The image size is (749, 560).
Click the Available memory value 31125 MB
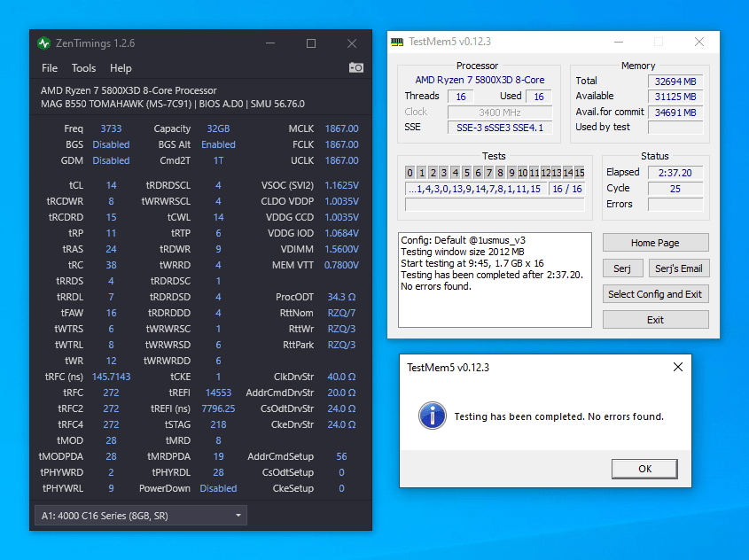(675, 97)
